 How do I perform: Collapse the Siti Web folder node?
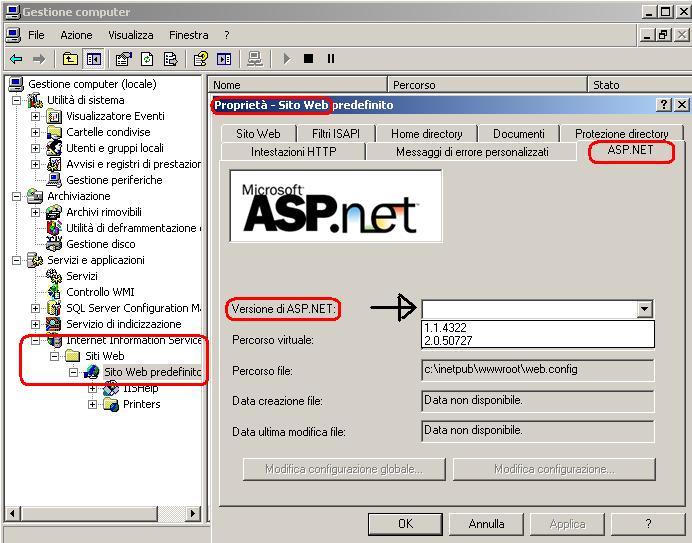[54, 356]
